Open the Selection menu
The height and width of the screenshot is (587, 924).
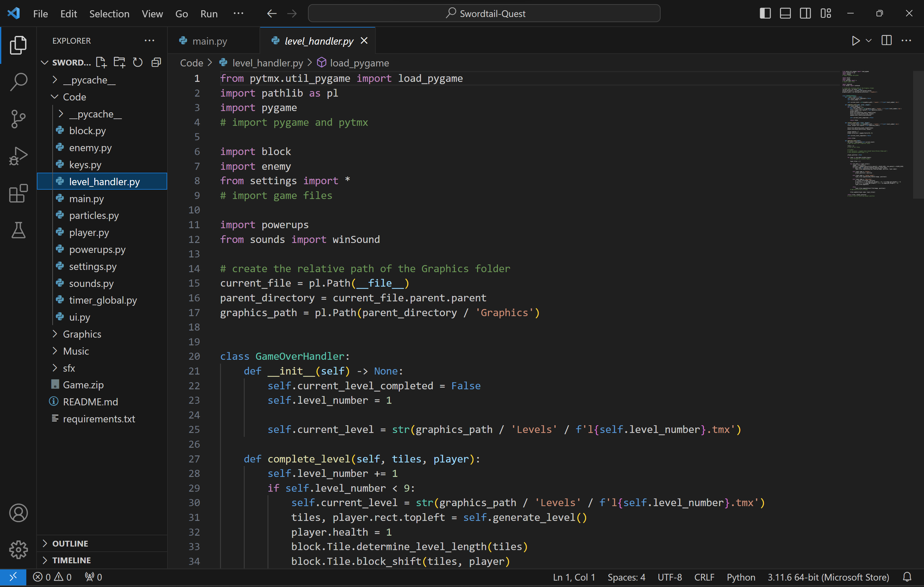pyautogui.click(x=109, y=14)
